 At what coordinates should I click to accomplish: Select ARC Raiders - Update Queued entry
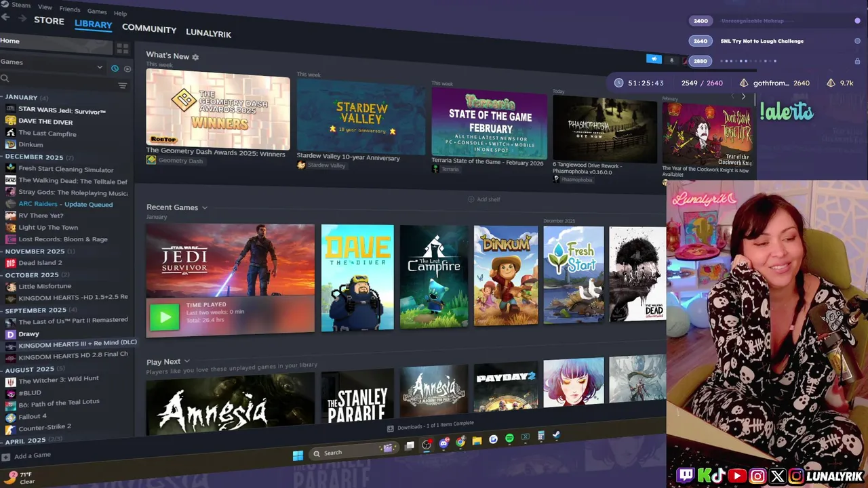click(66, 204)
